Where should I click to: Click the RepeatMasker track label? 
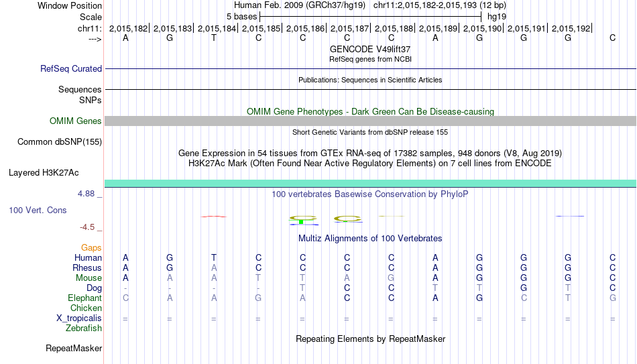pos(74,348)
